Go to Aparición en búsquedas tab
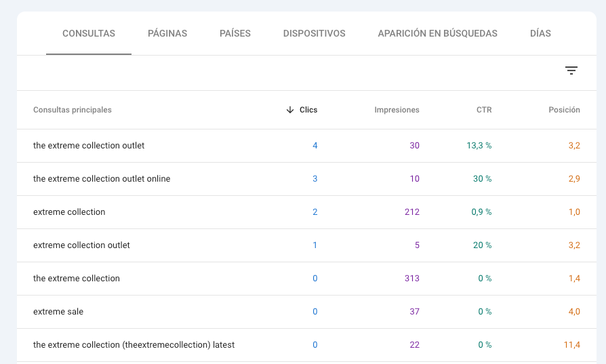 click(x=437, y=33)
